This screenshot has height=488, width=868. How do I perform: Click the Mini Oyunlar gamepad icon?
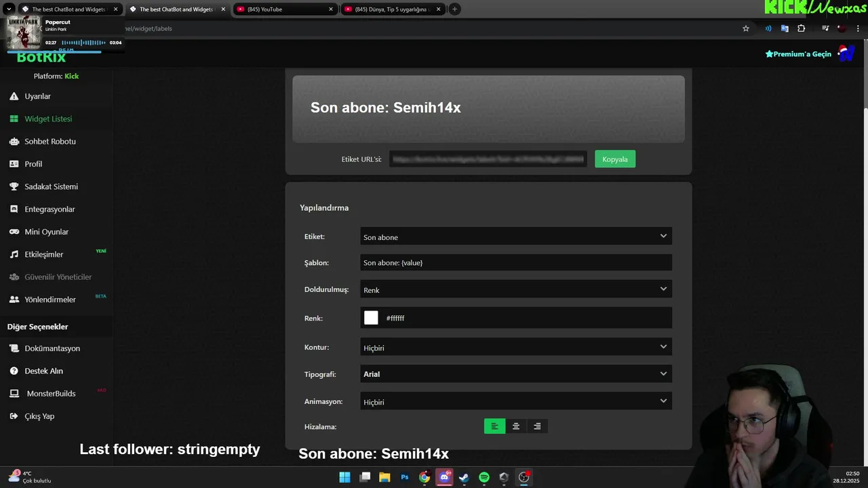point(14,232)
